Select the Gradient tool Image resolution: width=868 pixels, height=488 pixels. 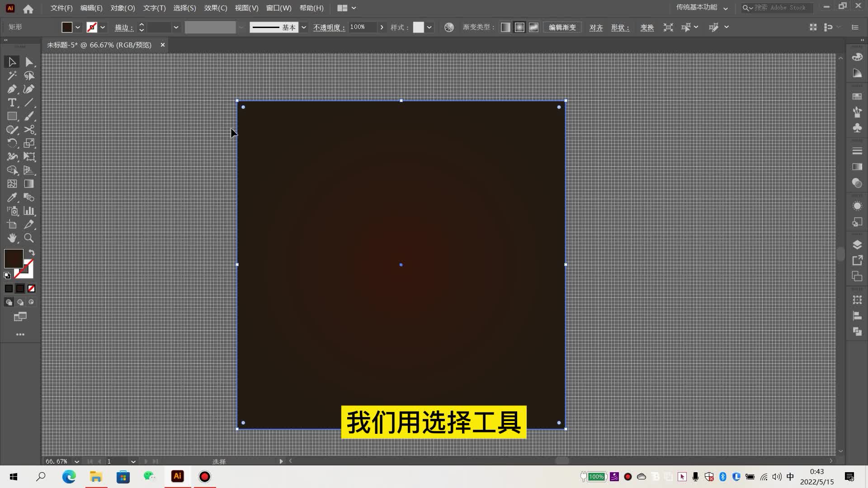tap(29, 184)
